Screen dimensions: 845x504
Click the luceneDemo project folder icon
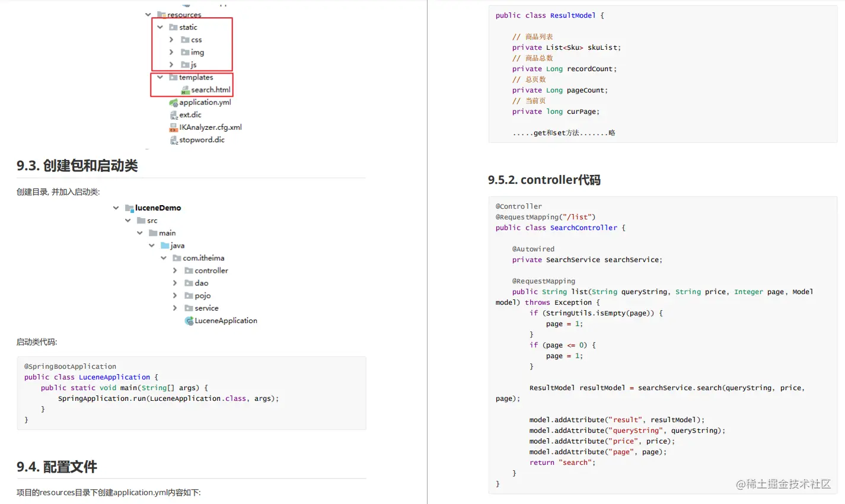point(129,208)
